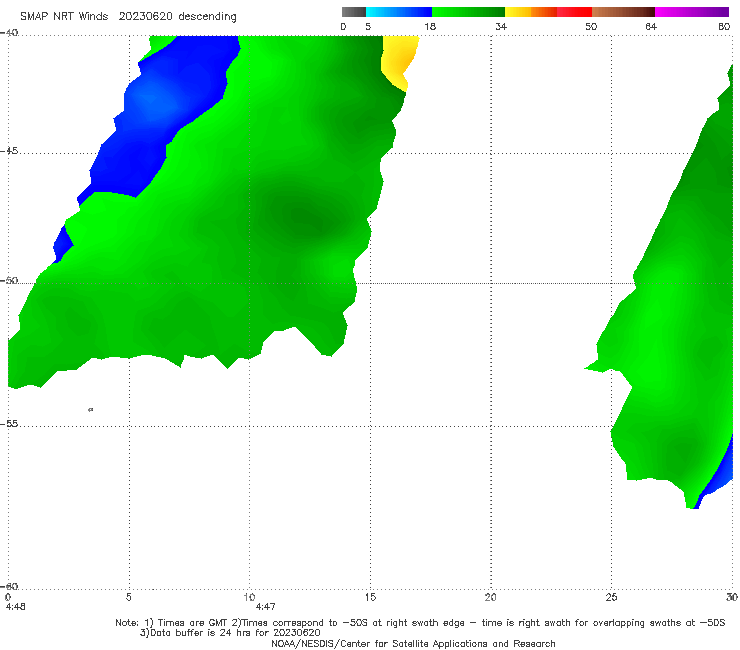Screen dimensions: 740x650
Task: Click the blue 5–18 segment of the color bar
Action: click(399, 12)
